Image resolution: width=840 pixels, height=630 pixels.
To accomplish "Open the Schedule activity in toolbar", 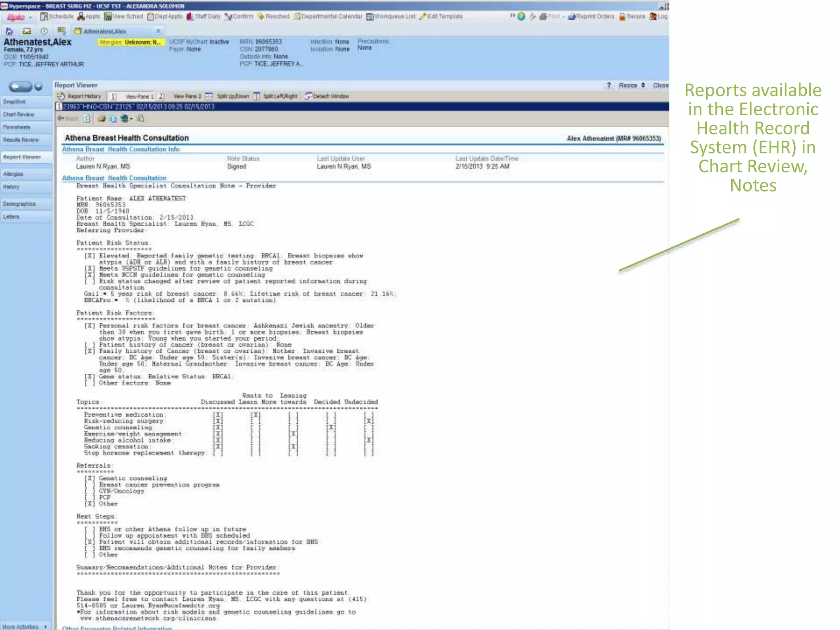I will [57, 16].
